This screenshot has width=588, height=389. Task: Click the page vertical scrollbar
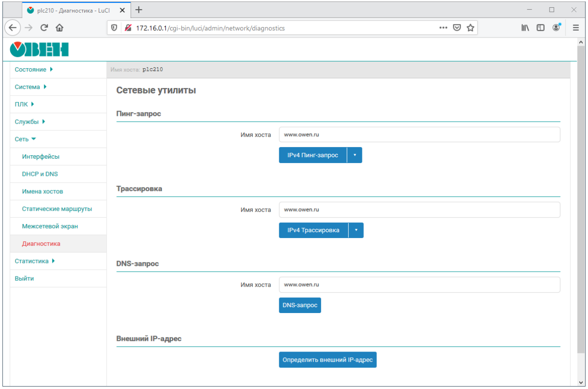pos(580,195)
